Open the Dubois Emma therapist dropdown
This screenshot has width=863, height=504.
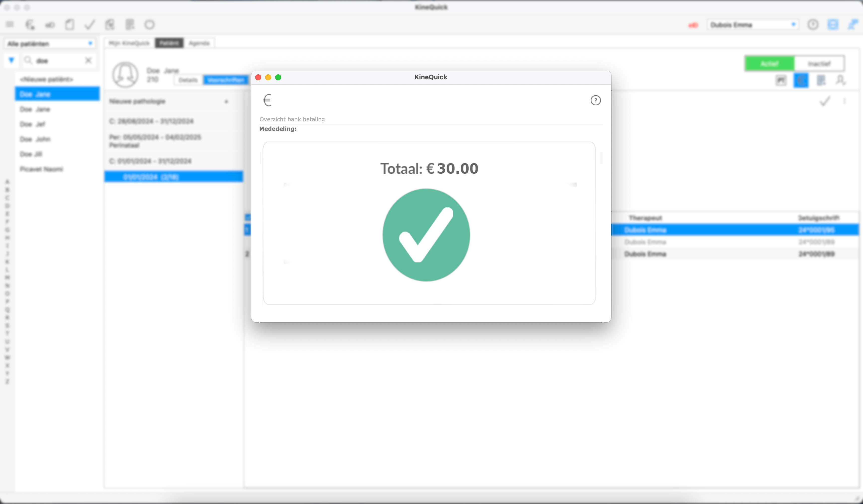click(753, 25)
